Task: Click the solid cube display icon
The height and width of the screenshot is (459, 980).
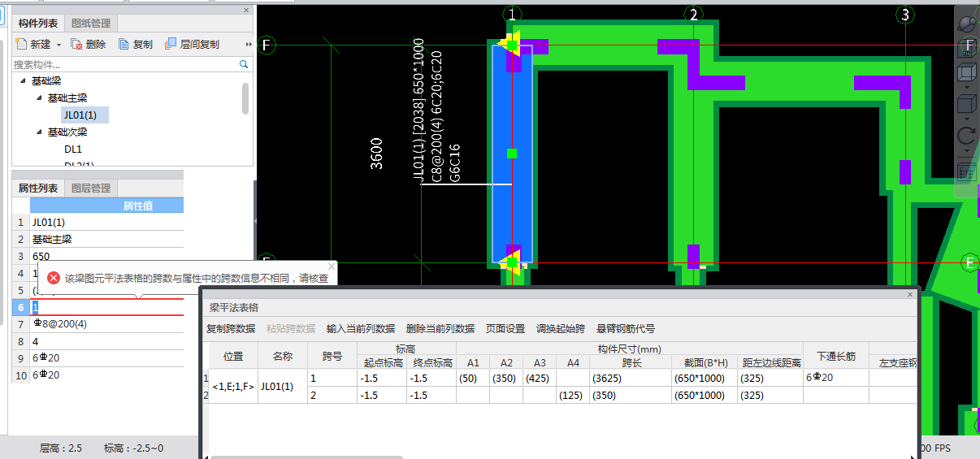Action: [967, 105]
